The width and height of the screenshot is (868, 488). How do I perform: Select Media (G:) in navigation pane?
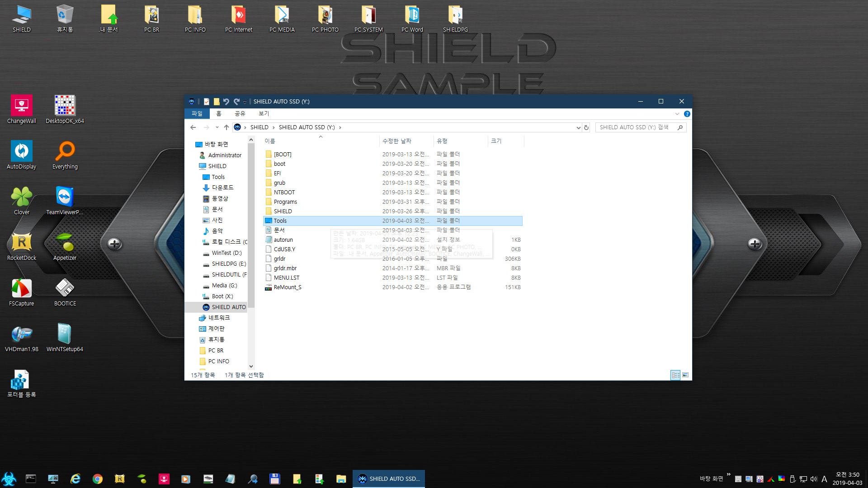click(x=220, y=286)
